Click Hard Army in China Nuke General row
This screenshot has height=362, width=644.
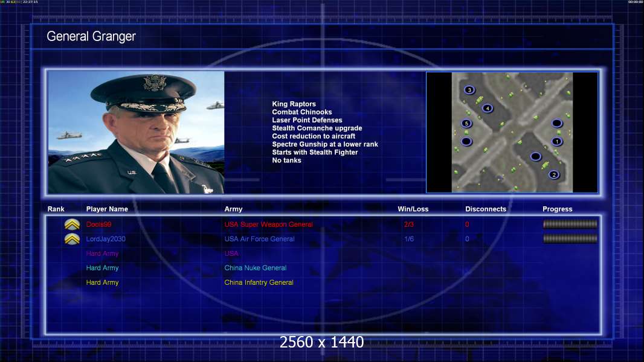click(x=102, y=268)
